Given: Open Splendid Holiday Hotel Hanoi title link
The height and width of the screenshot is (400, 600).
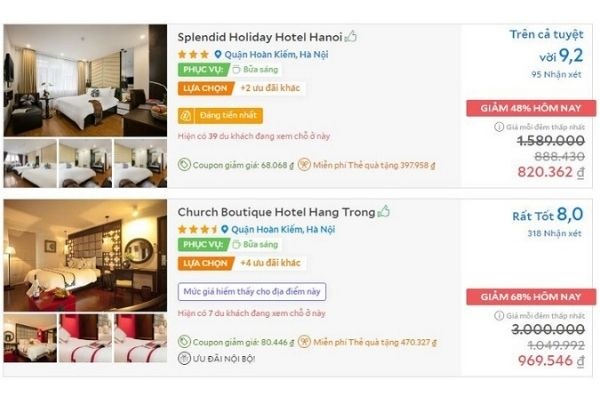Looking at the screenshot, I should click(x=259, y=37).
